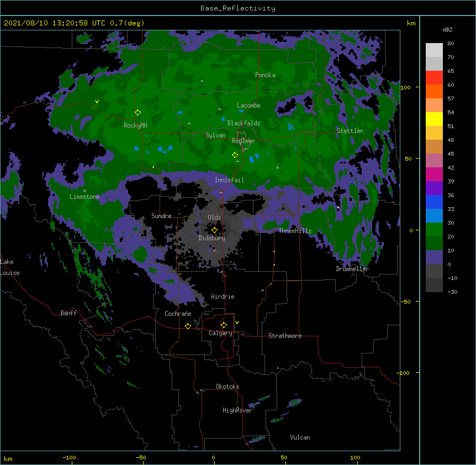
Task: Select the Drumheller label
Action: (352, 269)
